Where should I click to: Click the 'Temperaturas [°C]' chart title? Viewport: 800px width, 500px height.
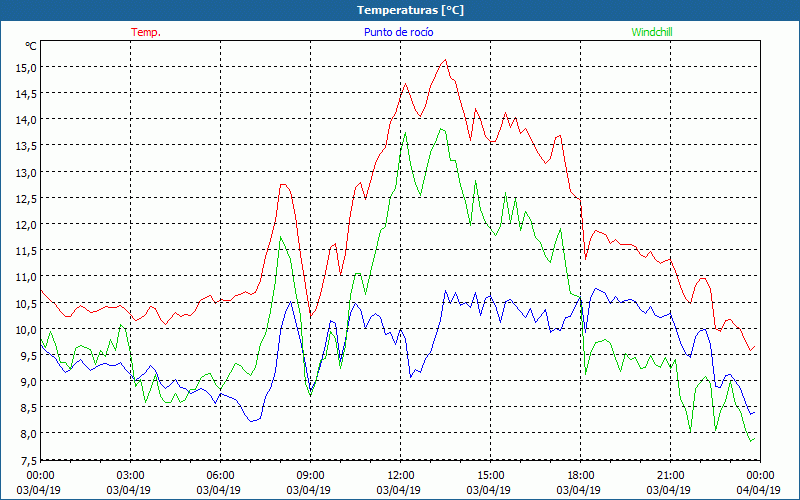pyautogui.click(x=410, y=10)
